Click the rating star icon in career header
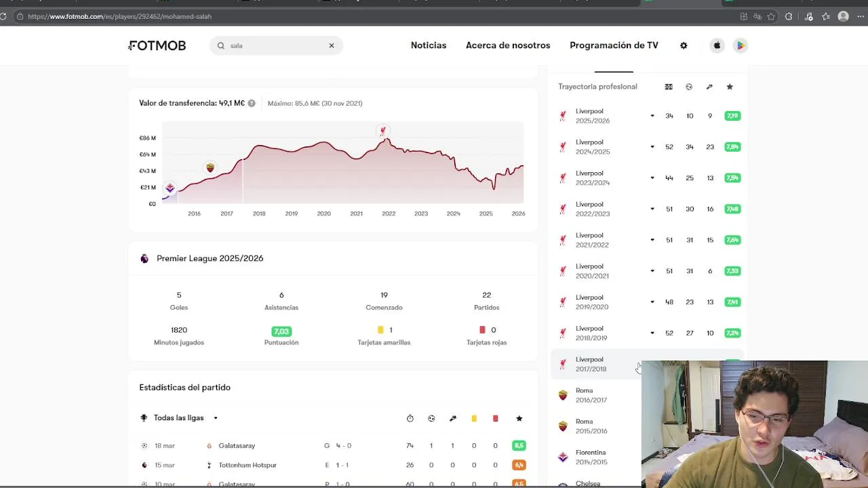This screenshot has height=488, width=868. (x=730, y=87)
